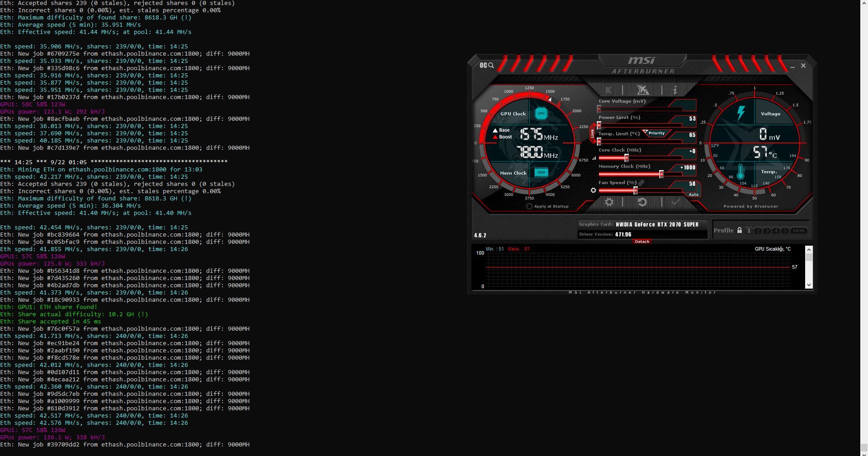
Task: Click the 7800 MHz memory clock readout
Action: [x=537, y=152]
